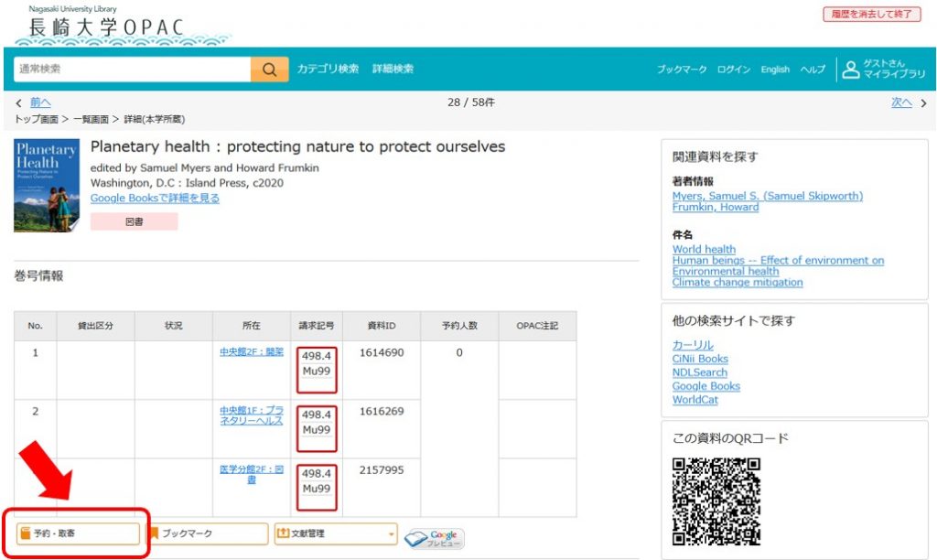Click the QR code image

pyautogui.click(x=716, y=501)
